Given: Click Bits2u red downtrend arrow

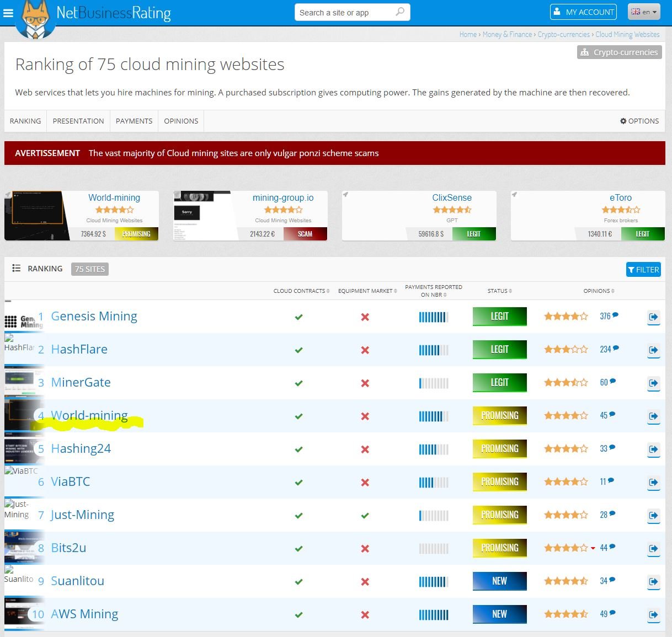Looking at the screenshot, I should click(593, 548).
